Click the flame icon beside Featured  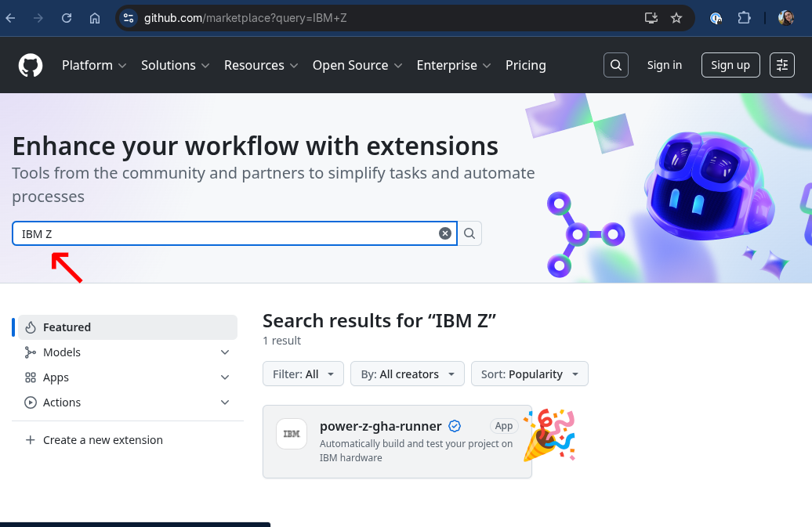click(31, 327)
